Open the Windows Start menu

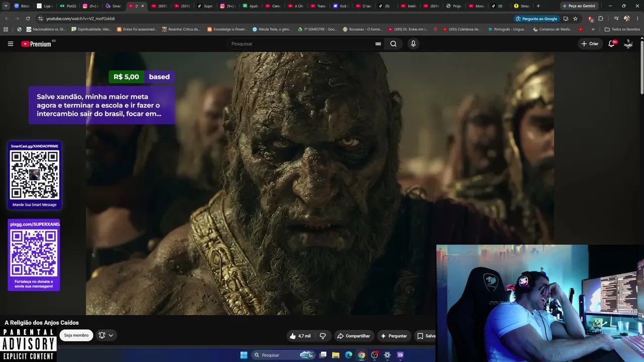pos(244,355)
